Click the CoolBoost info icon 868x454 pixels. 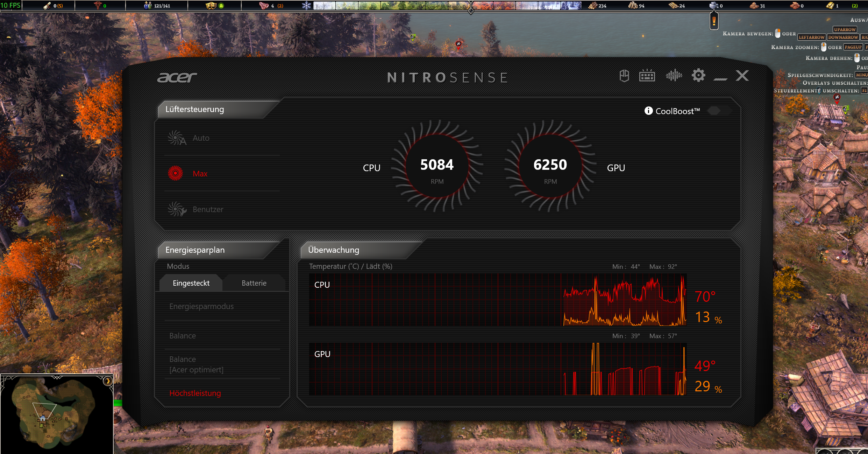[648, 111]
